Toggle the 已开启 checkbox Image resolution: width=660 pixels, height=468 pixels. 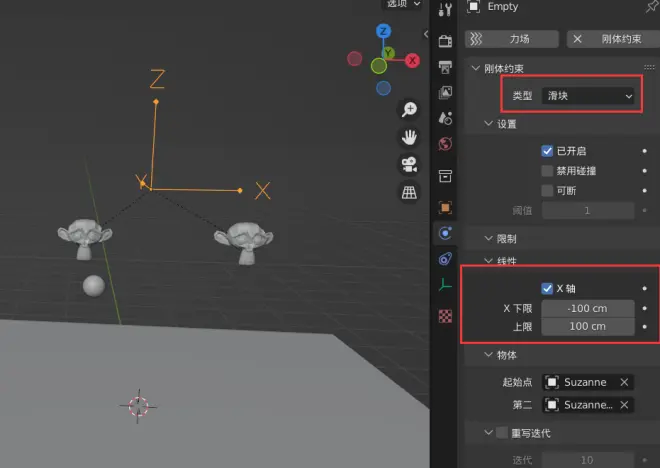(x=547, y=151)
